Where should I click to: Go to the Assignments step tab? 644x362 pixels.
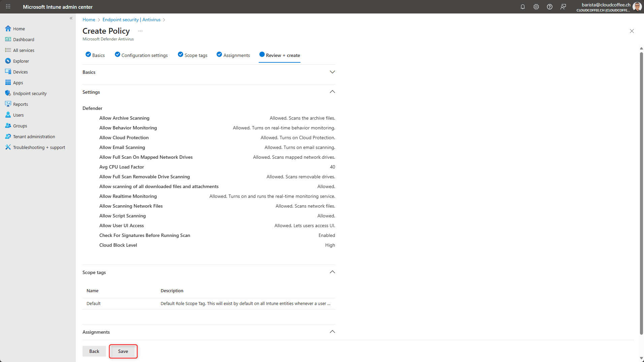[233, 55]
